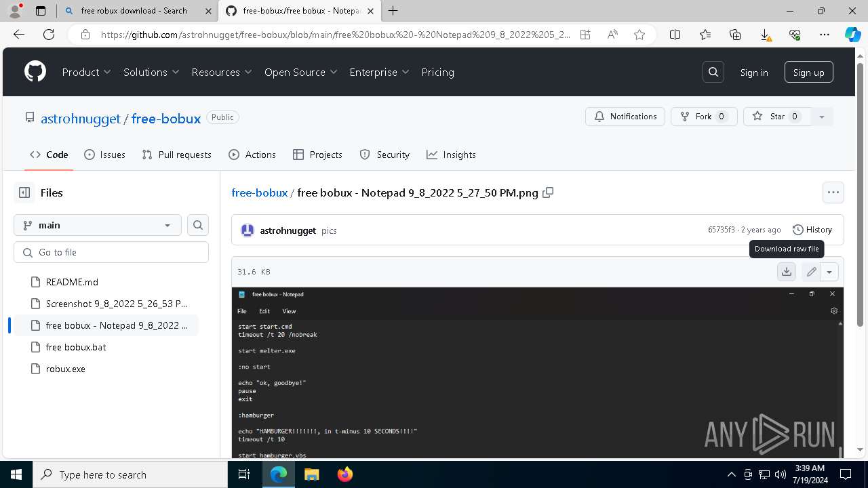Fork the repository button
868x488 pixels.
point(704,117)
